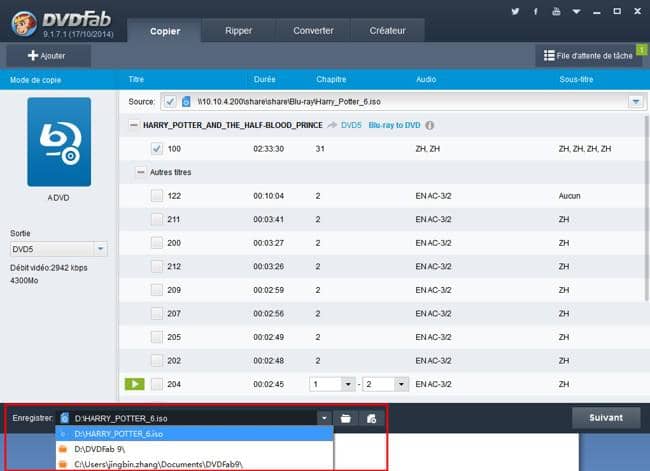Click the ZH, ZH audio cell of title 100
This screenshot has height=471, width=650.
427,148
